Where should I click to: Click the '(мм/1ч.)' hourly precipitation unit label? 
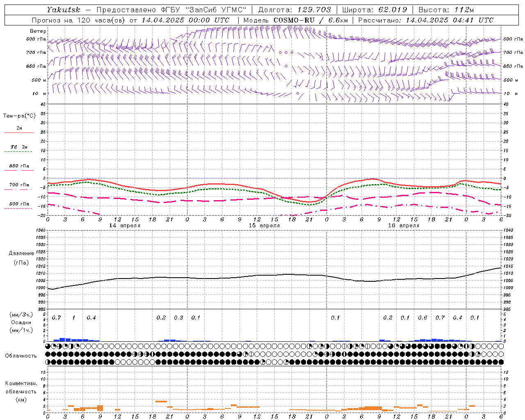pyautogui.click(x=21, y=330)
